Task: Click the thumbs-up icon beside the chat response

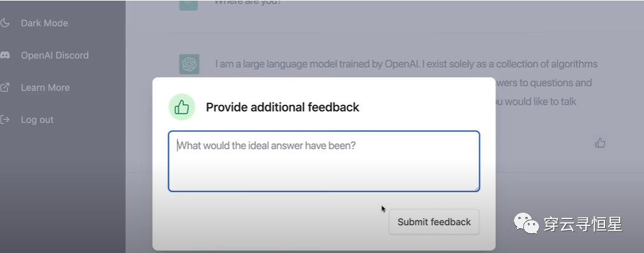Action: coord(600,143)
